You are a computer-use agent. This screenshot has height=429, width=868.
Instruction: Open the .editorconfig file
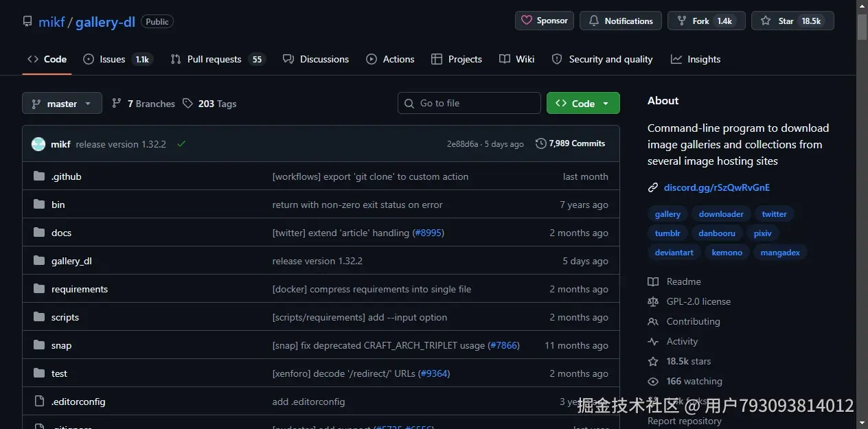pos(78,402)
